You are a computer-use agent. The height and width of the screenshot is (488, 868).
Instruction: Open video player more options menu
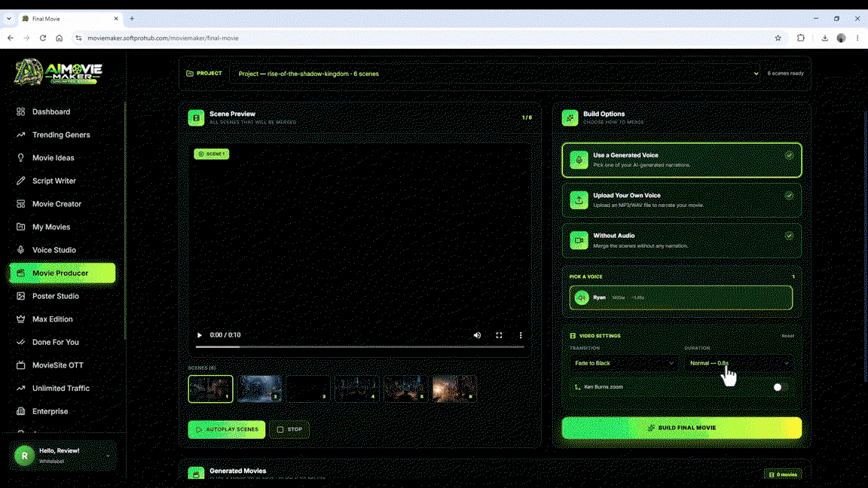[521, 335]
